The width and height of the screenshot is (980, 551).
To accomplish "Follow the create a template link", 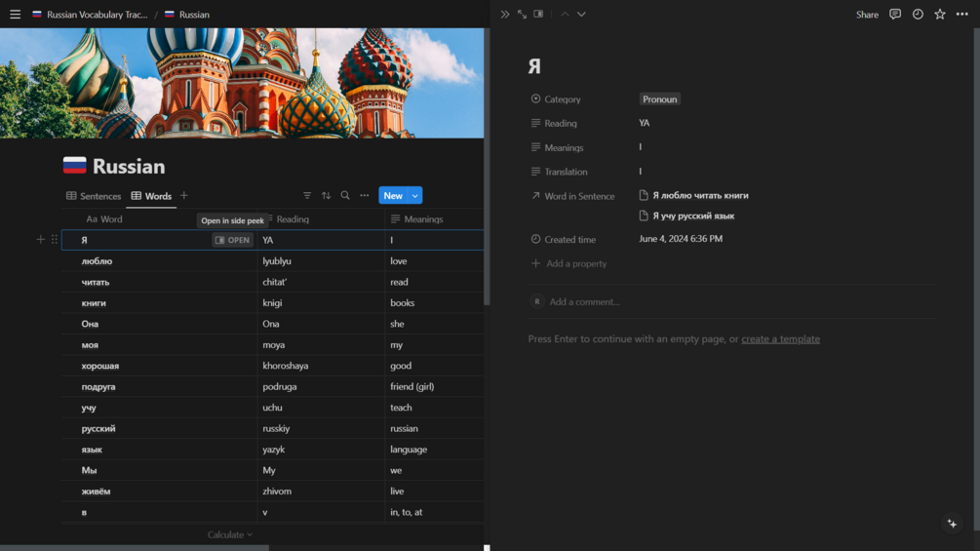I will coord(780,338).
